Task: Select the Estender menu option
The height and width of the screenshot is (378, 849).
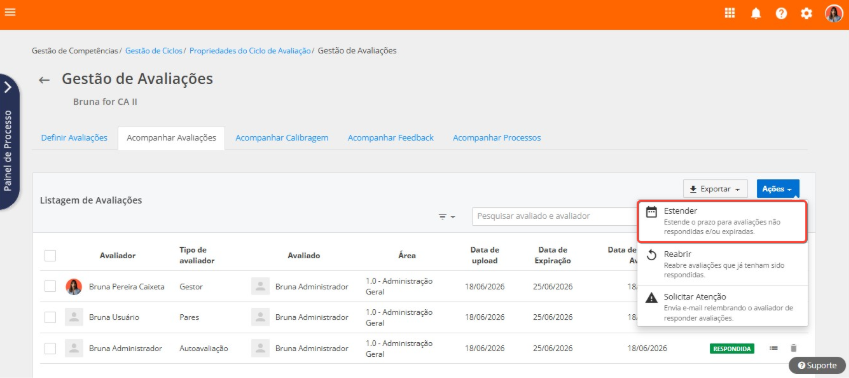Action: (722, 221)
